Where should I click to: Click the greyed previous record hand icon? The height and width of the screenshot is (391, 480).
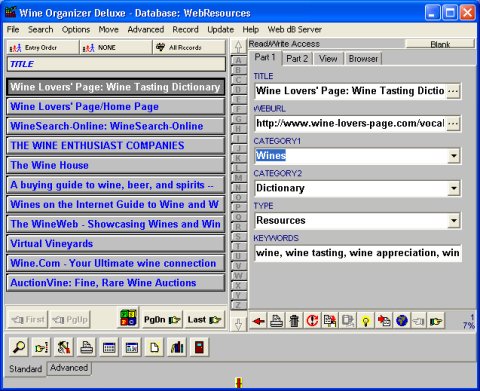(419, 321)
